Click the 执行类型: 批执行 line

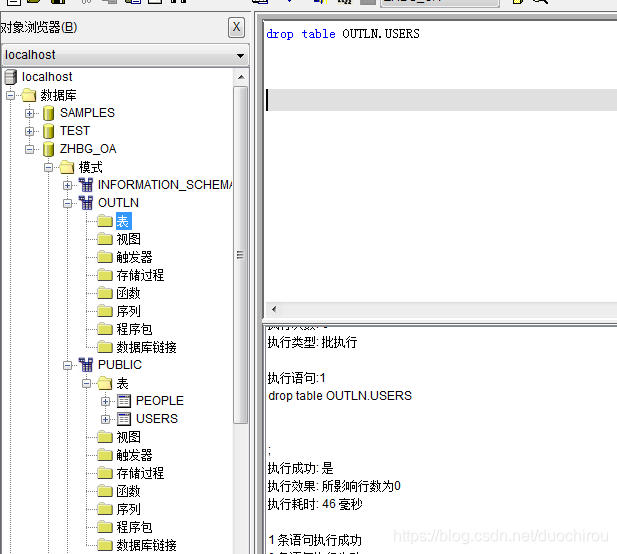pyautogui.click(x=312, y=342)
